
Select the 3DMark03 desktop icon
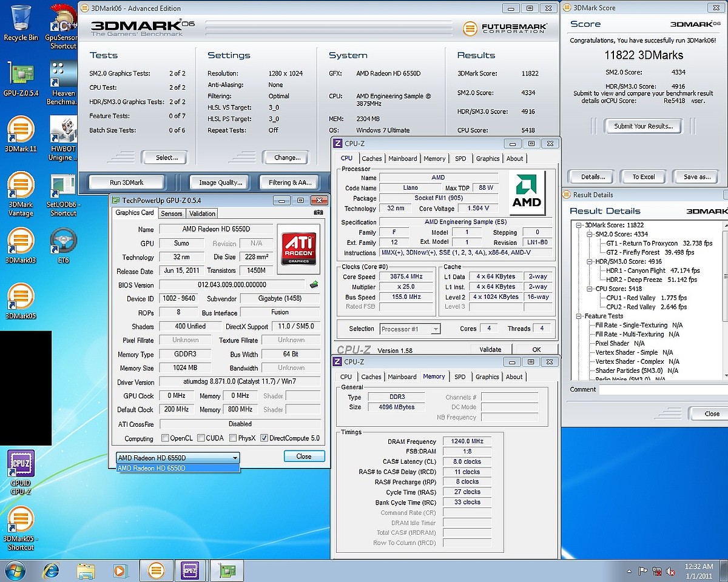[x=20, y=246]
